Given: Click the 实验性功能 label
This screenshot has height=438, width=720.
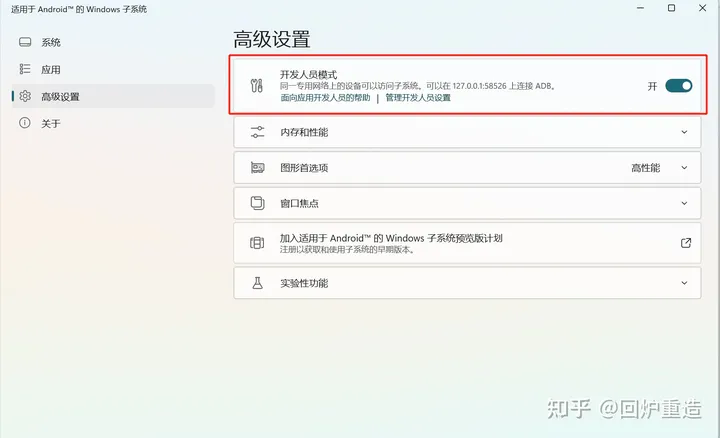Looking at the screenshot, I should click(x=304, y=283).
